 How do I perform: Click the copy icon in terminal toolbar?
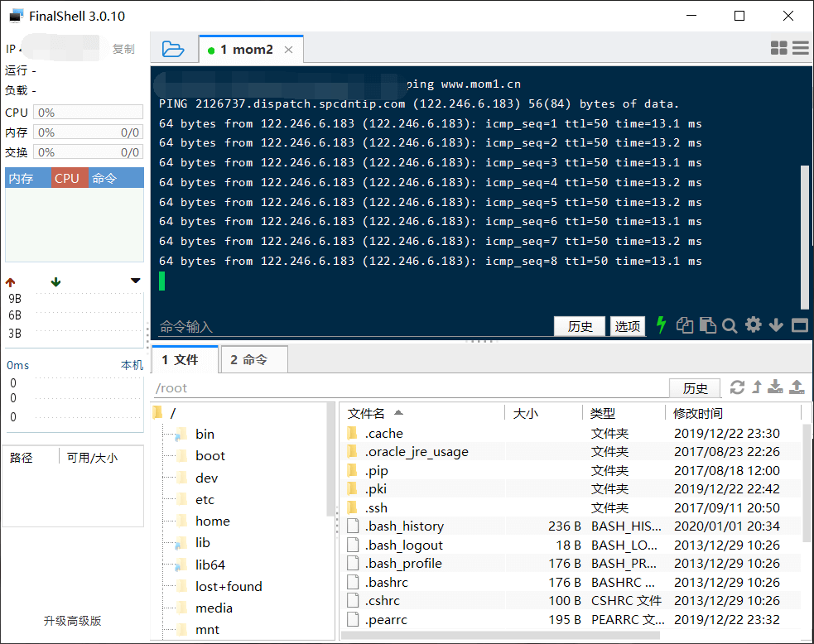[x=685, y=325]
